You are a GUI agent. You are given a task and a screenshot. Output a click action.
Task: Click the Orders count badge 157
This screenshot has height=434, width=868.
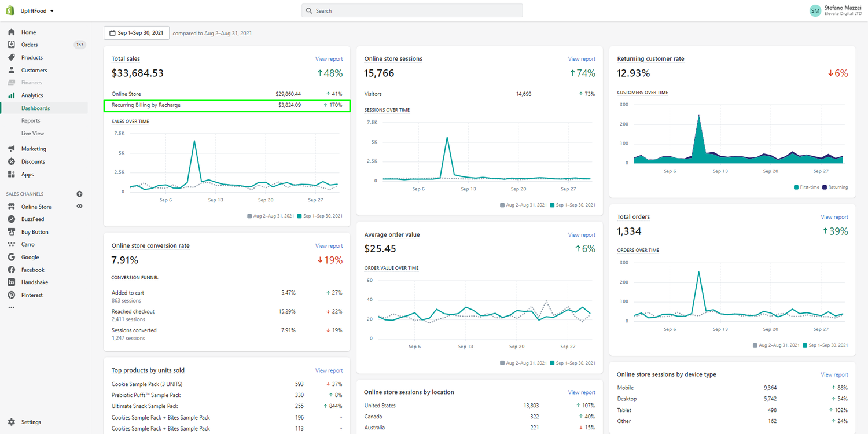(80, 45)
